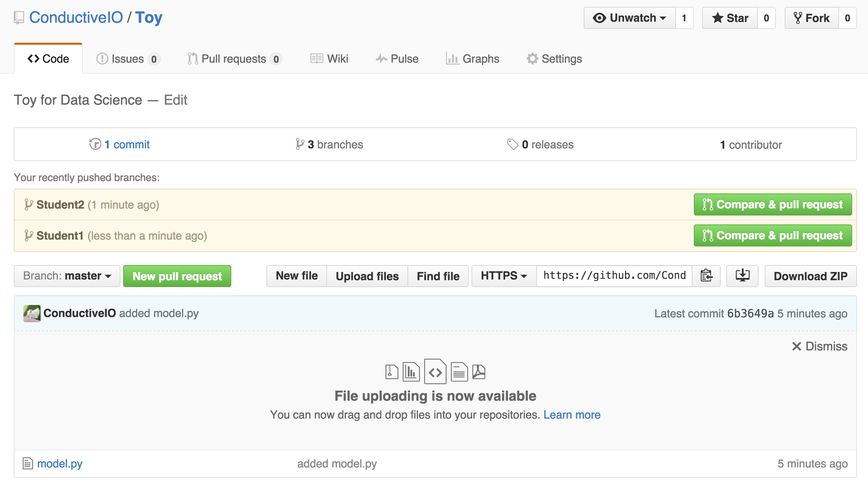868x484 pixels.
Task: Open the Learn more link
Action: (572, 414)
